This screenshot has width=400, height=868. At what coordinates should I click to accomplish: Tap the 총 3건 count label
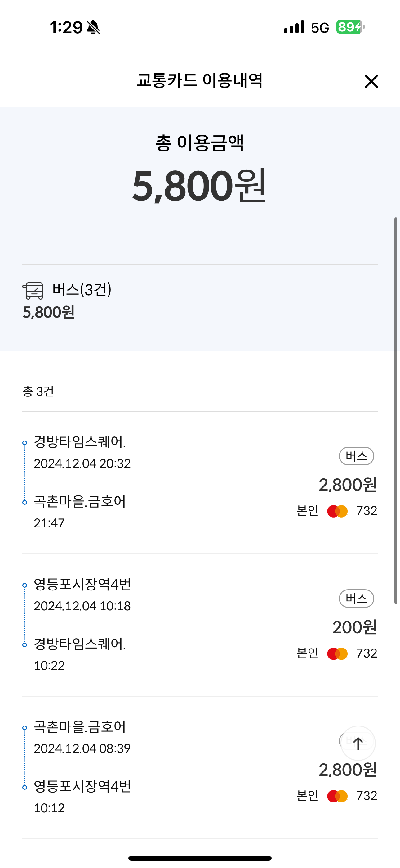[38, 391]
